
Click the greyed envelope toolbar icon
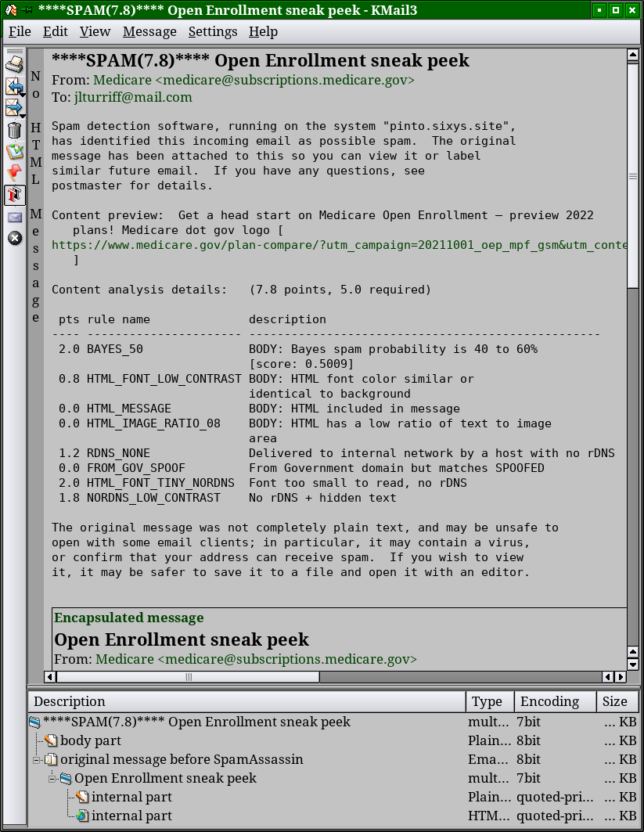14,217
